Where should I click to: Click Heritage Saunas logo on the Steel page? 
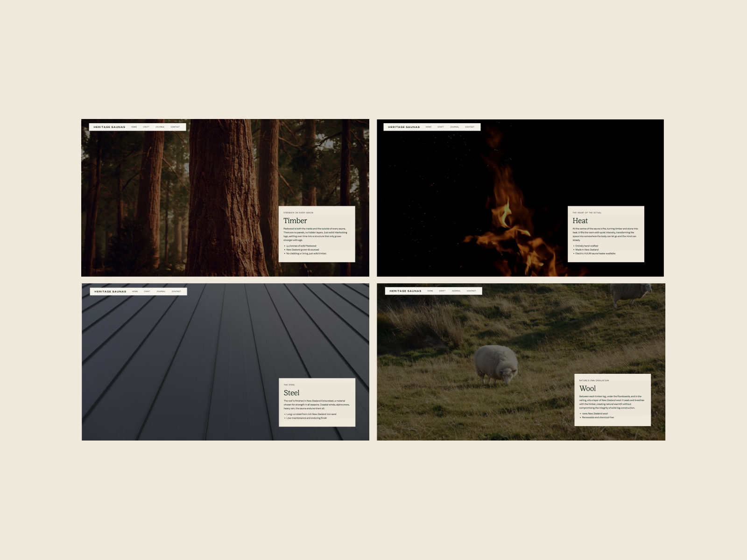pos(110,292)
